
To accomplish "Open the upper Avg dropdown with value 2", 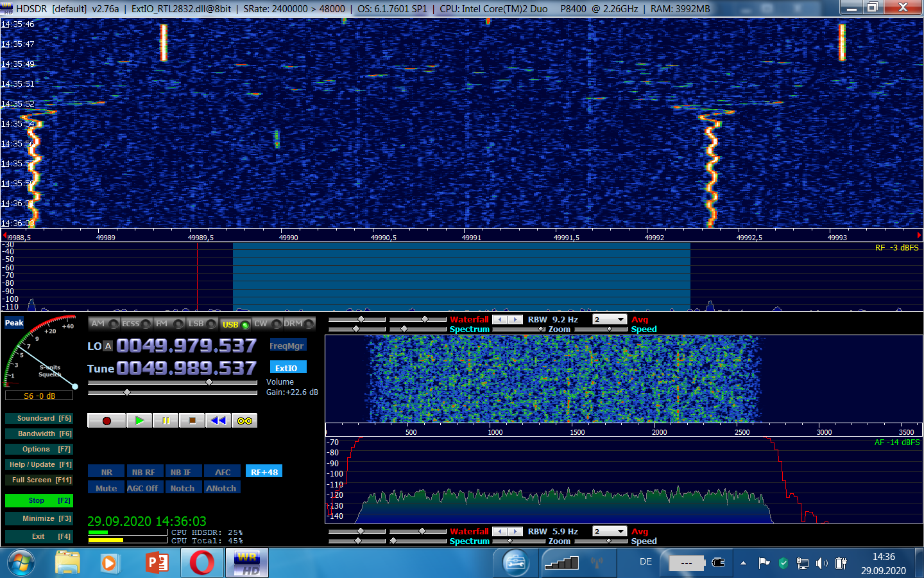I will pyautogui.click(x=609, y=319).
